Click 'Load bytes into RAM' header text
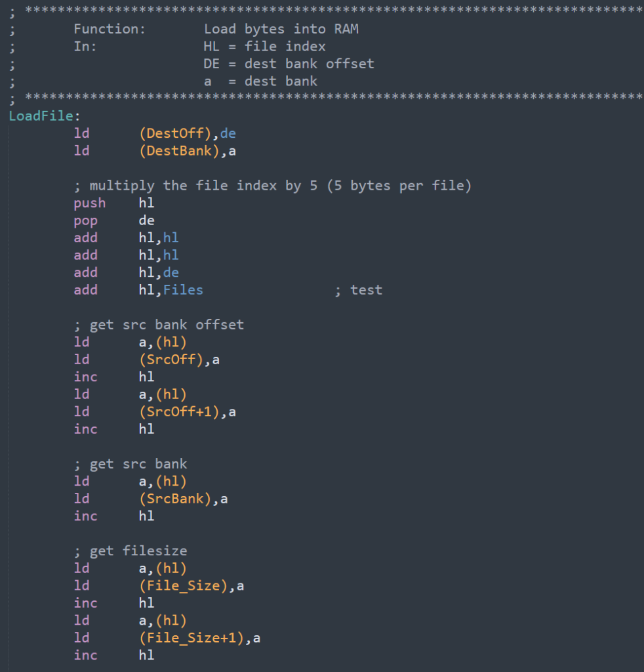This screenshot has height=672, width=644. (x=281, y=29)
